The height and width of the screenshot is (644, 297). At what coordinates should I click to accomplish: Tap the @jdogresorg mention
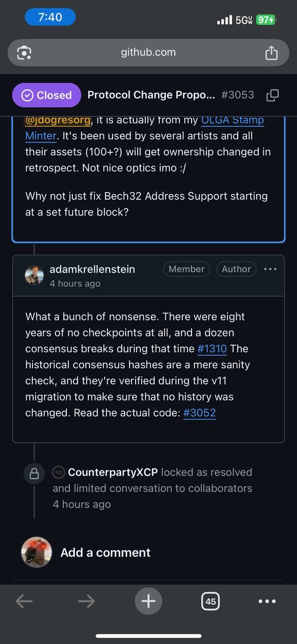58,120
